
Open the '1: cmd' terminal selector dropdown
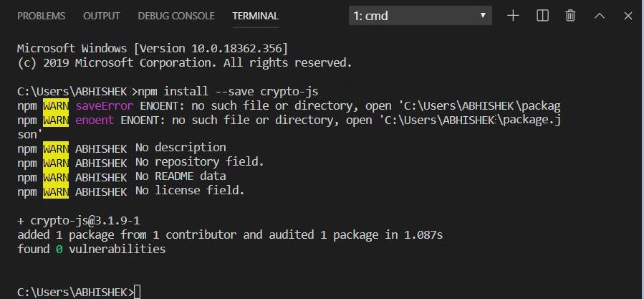pyautogui.click(x=420, y=15)
